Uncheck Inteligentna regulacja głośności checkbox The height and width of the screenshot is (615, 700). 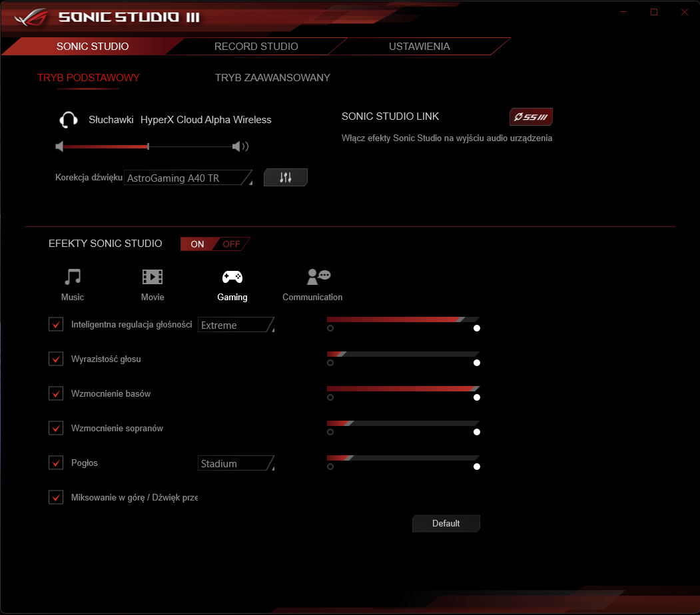(56, 324)
